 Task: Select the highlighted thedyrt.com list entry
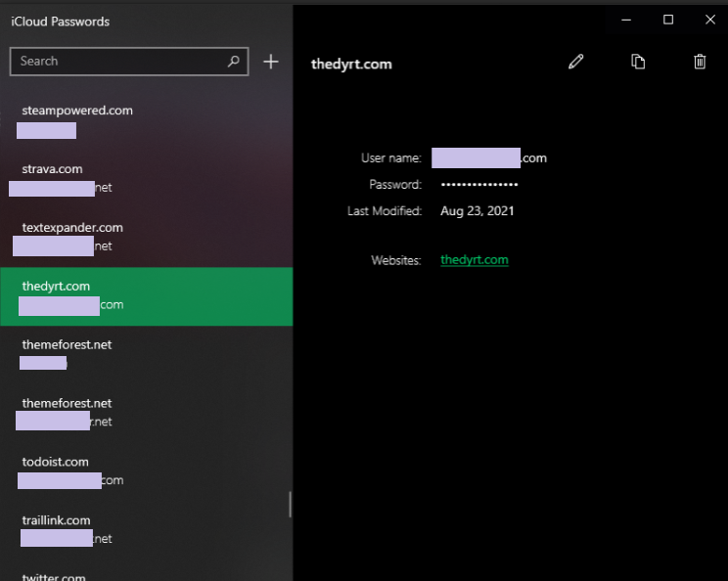coord(146,296)
